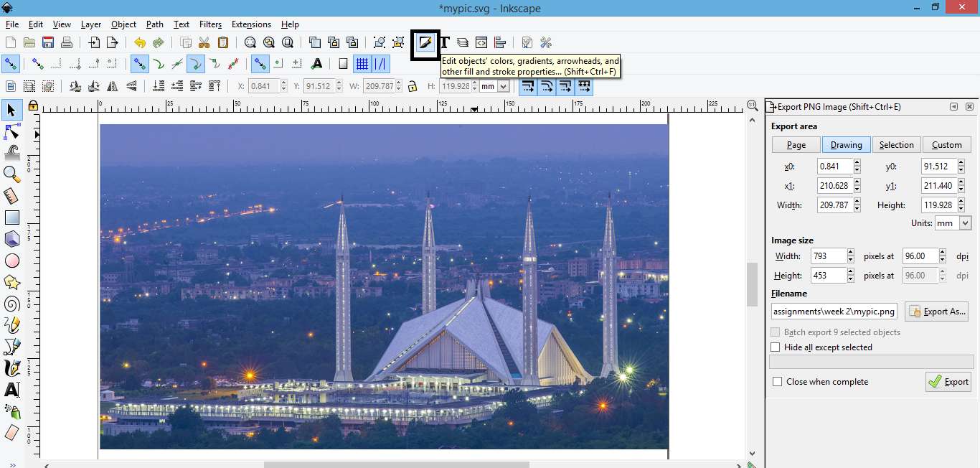Increase export x0 value stepper
This screenshot has height=468, width=980.
pyautogui.click(x=857, y=164)
